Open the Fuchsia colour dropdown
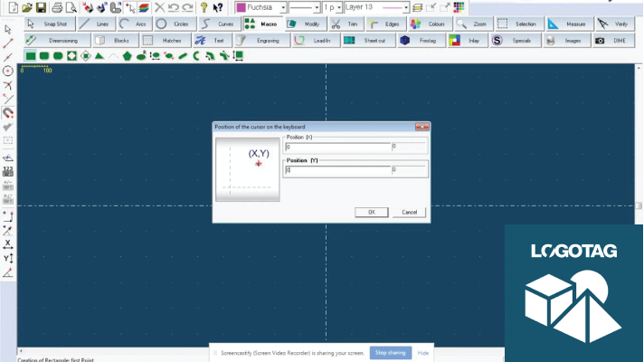The width and height of the screenshot is (644, 362). (x=282, y=7)
